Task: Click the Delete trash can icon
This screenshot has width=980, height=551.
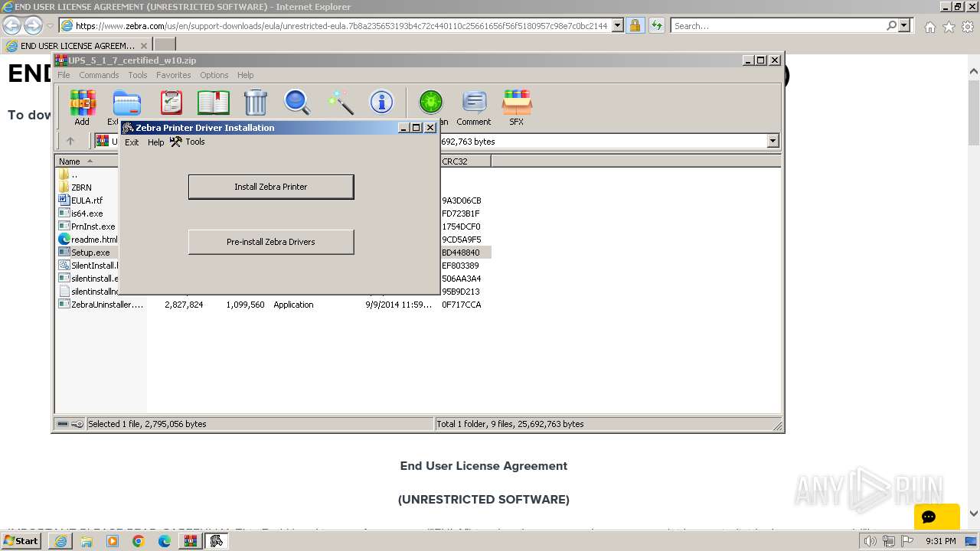Action: (255, 103)
